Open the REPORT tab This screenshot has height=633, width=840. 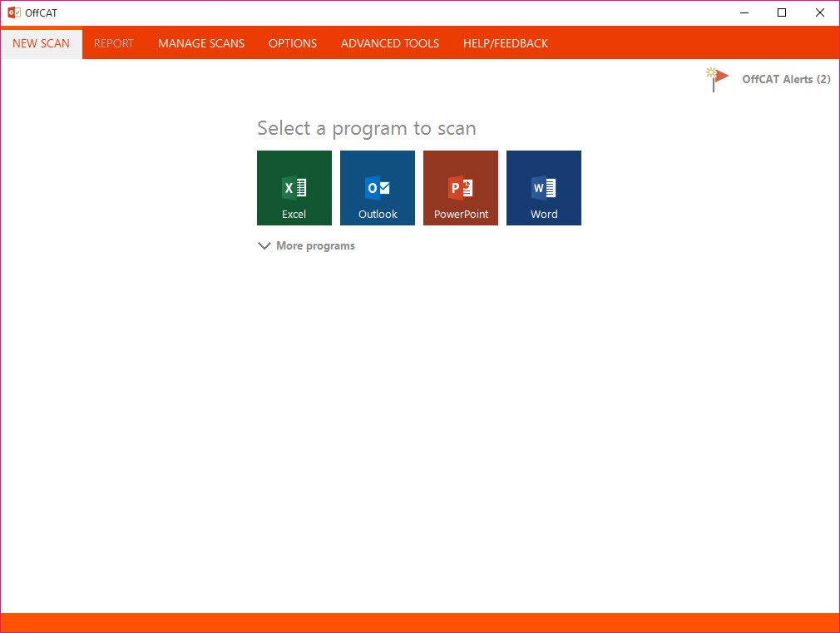pyautogui.click(x=114, y=43)
